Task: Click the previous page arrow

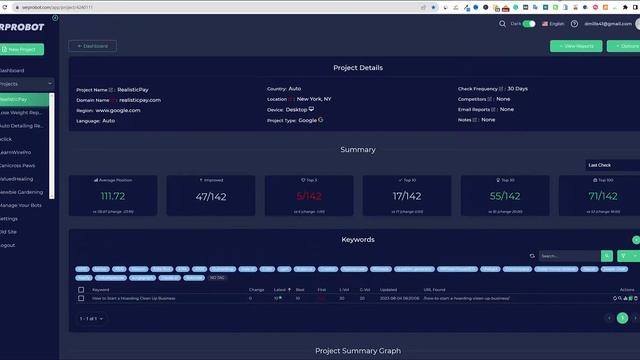Action: tap(609, 318)
